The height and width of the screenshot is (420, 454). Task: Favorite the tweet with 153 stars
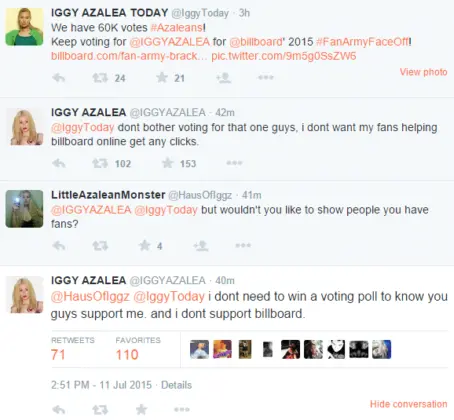pyautogui.click(x=168, y=163)
